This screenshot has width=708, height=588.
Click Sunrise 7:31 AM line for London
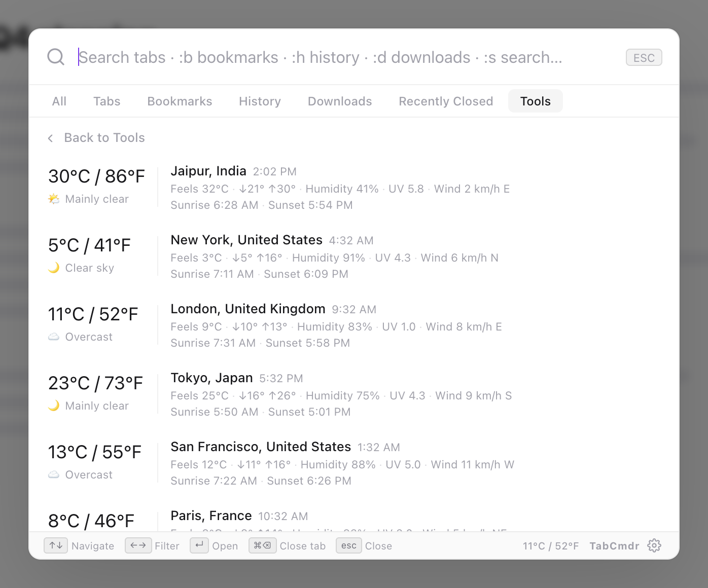(x=260, y=343)
